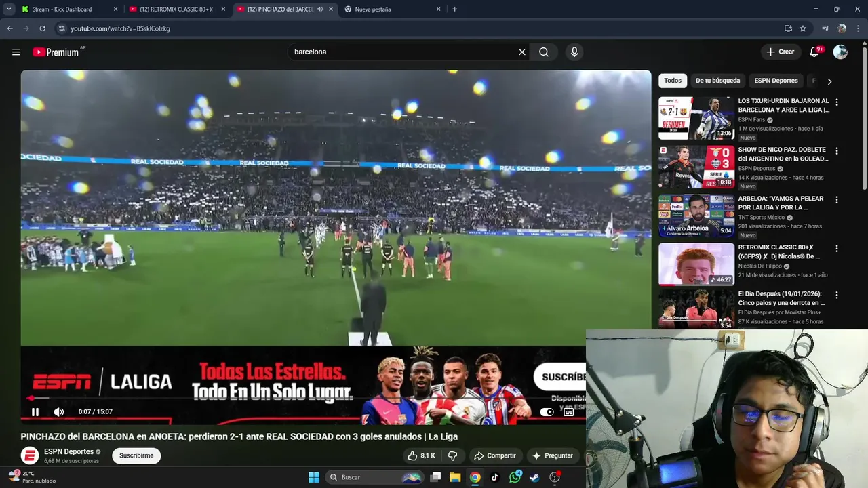
Task: Open RETROMIX CLASSIC 80+ suggested video title
Action: [x=779, y=251]
